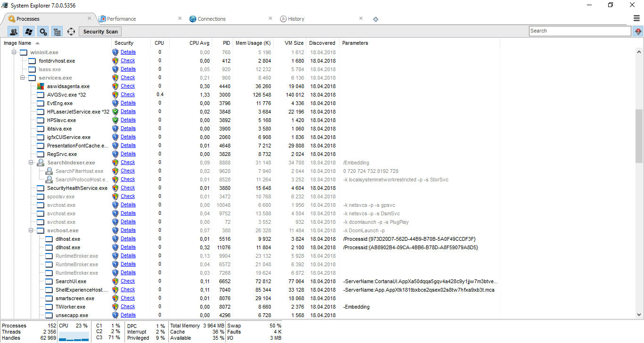Select the PresentationFontCache process row
This screenshot has width=644, height=343.
pyautogui.click(x=250, y=146)
